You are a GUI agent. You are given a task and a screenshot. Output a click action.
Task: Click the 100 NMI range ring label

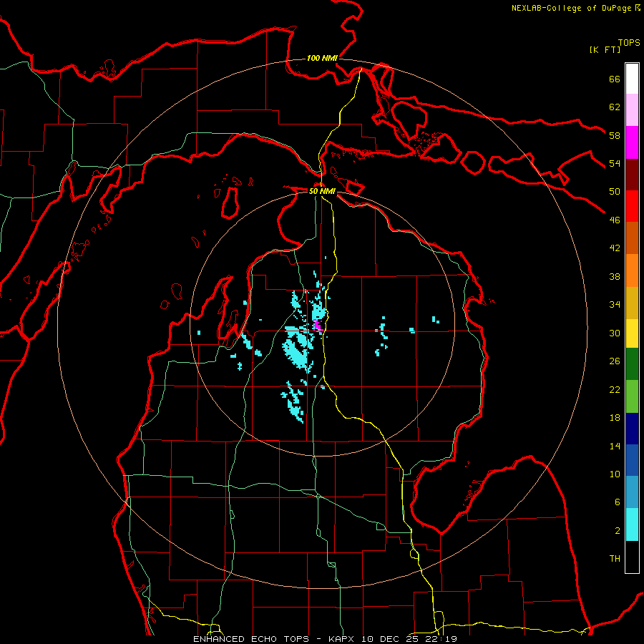[x=322, y=58]
